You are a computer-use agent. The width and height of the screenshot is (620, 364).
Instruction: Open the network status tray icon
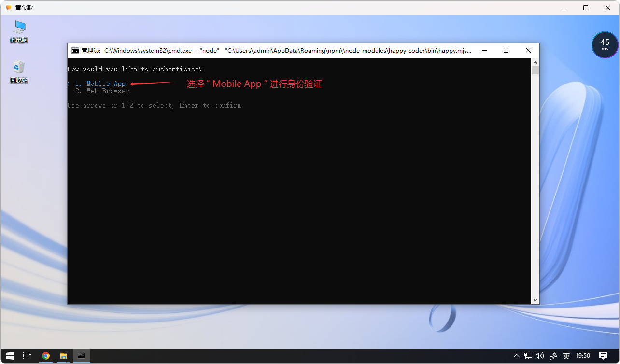pyautogui.click(x=528, y=356)
